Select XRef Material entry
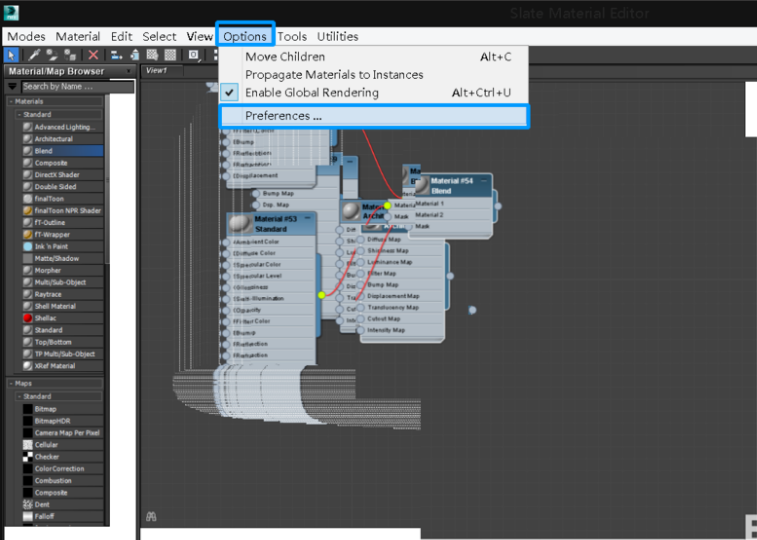This screenshot has width=757, height=540. [62, 366]
